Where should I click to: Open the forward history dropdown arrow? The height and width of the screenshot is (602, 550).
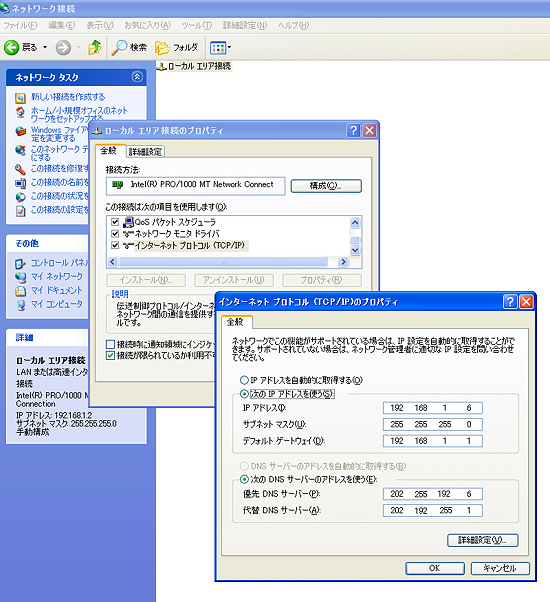click(78, 48)
